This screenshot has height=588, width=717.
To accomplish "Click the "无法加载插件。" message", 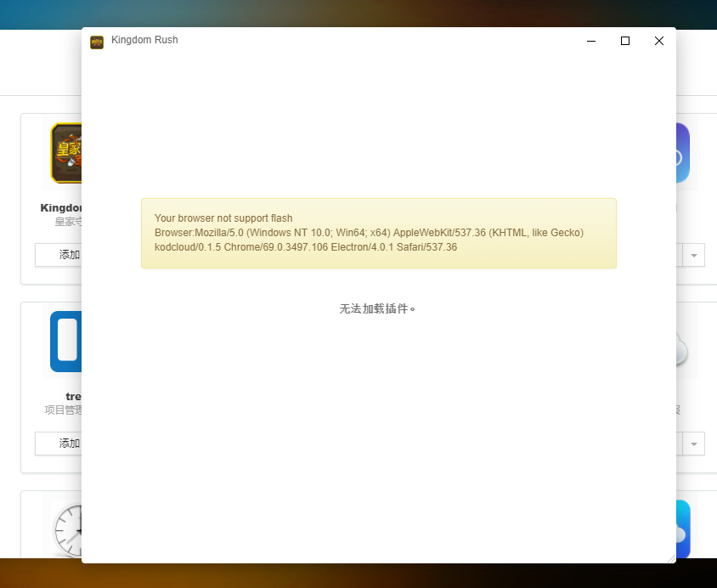I will pyautogui.click(x=377, y=308).
